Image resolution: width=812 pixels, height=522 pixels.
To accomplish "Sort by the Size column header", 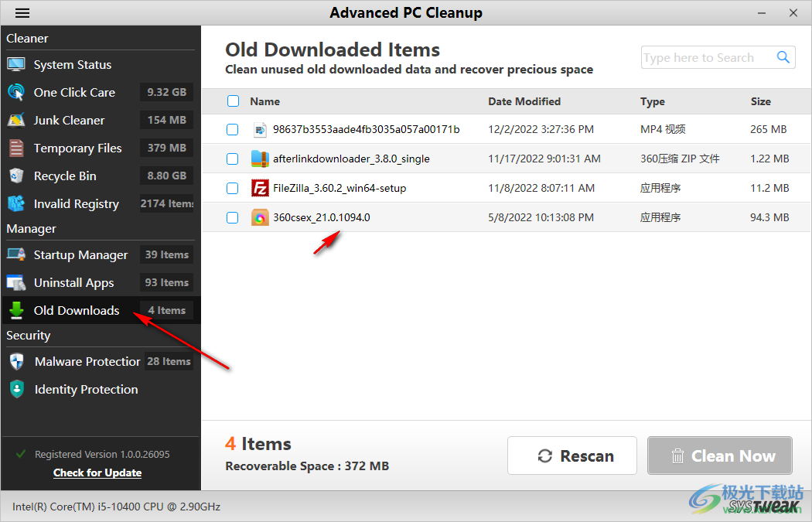I will pos(761,101).
